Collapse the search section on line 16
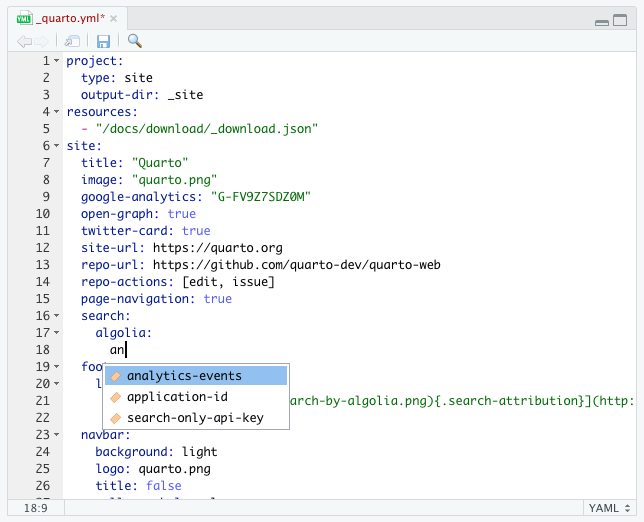 pos(57,316)
